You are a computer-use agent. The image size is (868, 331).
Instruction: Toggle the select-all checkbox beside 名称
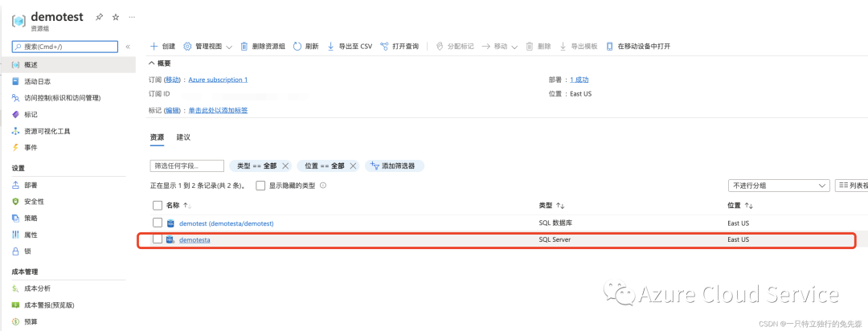[x=158, y=206]
